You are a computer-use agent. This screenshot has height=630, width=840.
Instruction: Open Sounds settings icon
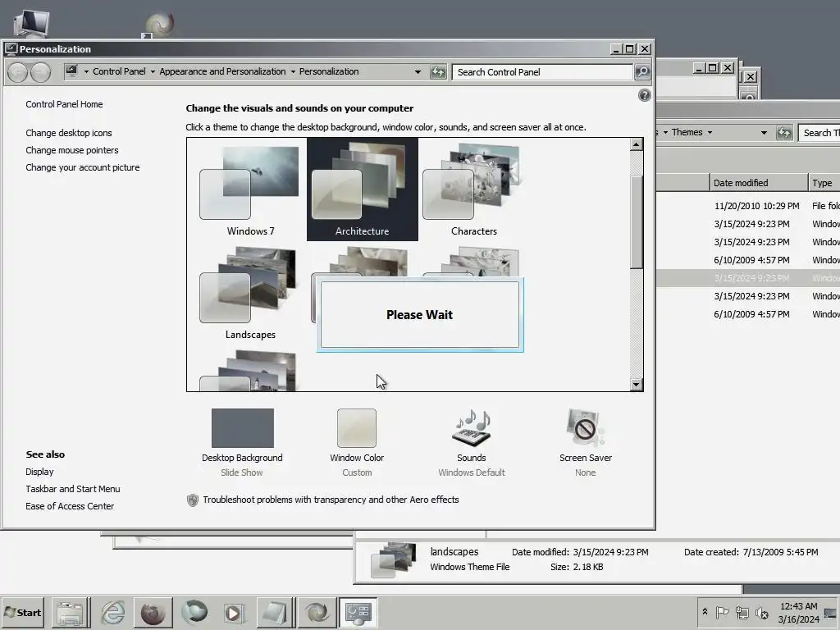pos(472,428)
